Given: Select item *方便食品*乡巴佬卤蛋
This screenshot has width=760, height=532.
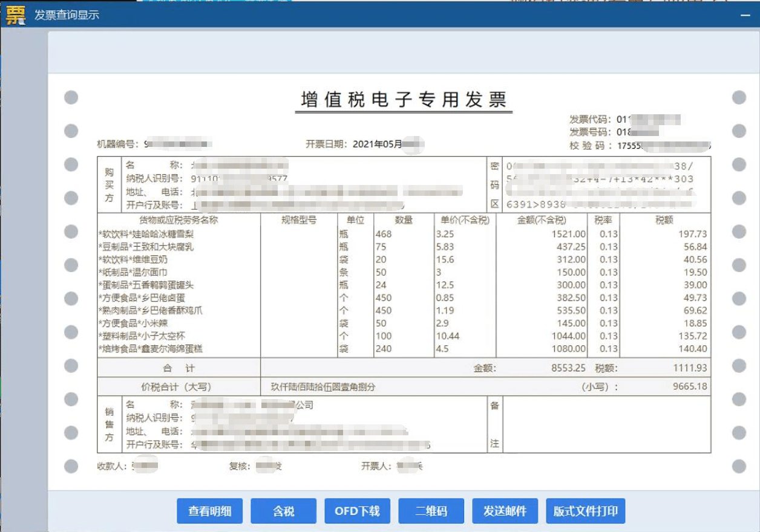Looking at the screenshot, I should pos(142,297).
